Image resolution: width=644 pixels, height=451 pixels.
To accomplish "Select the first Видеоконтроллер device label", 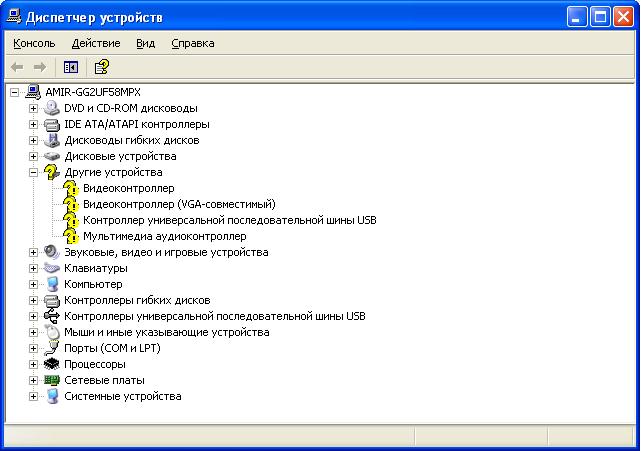I will [129, 188].
